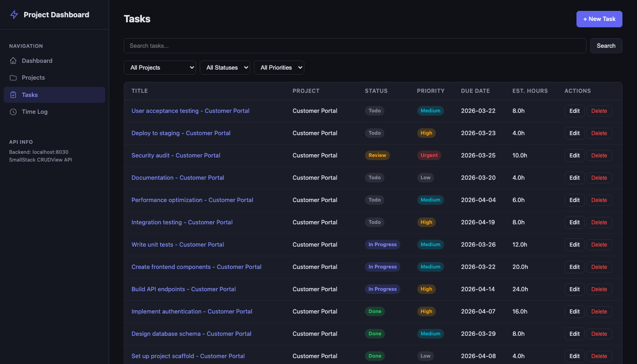This screenshot has height=364, width=637.
Task: Open the Deploy to staging task link
Action: coord(181,133)
